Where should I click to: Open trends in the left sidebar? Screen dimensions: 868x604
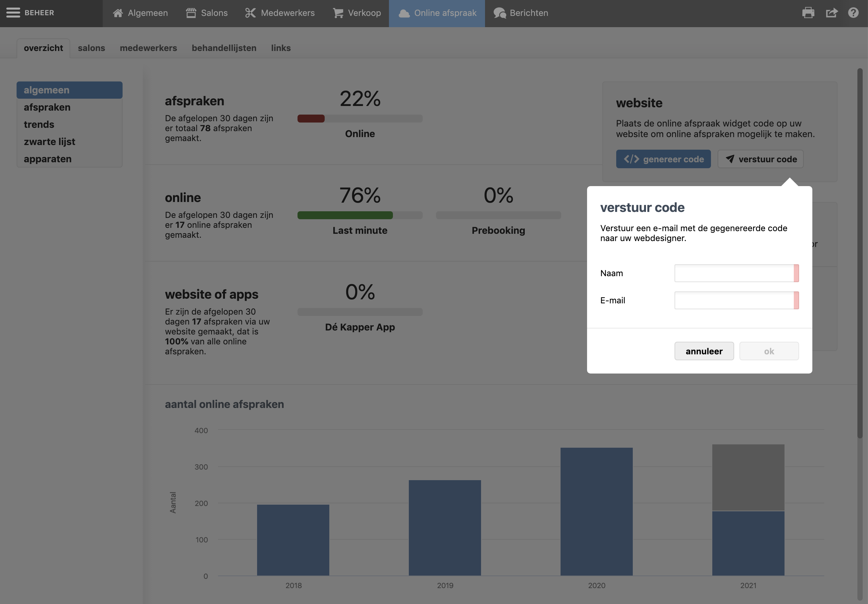[x=39, y=125]
